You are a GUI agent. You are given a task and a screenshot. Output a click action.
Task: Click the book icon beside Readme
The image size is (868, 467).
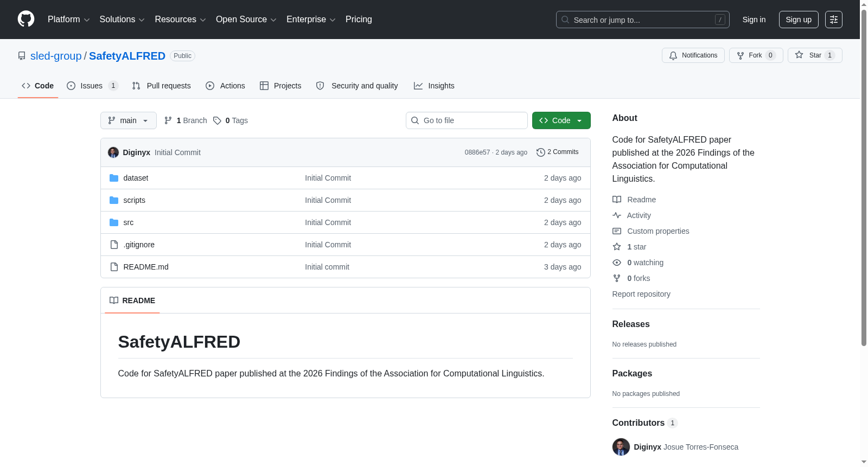(x=617, y=200)
